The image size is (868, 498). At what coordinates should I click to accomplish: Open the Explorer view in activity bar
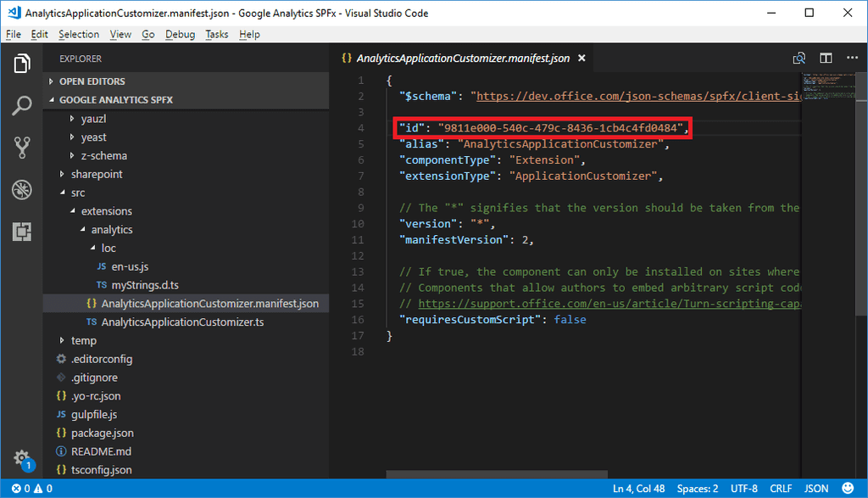(x=22, y=64)
